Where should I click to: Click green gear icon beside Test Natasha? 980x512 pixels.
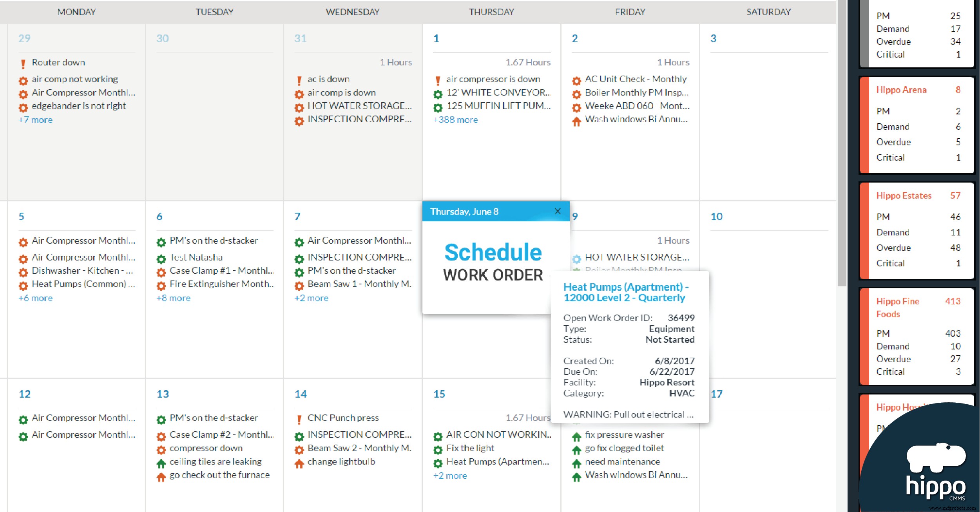pyautogui.click(x=161, y=259)
